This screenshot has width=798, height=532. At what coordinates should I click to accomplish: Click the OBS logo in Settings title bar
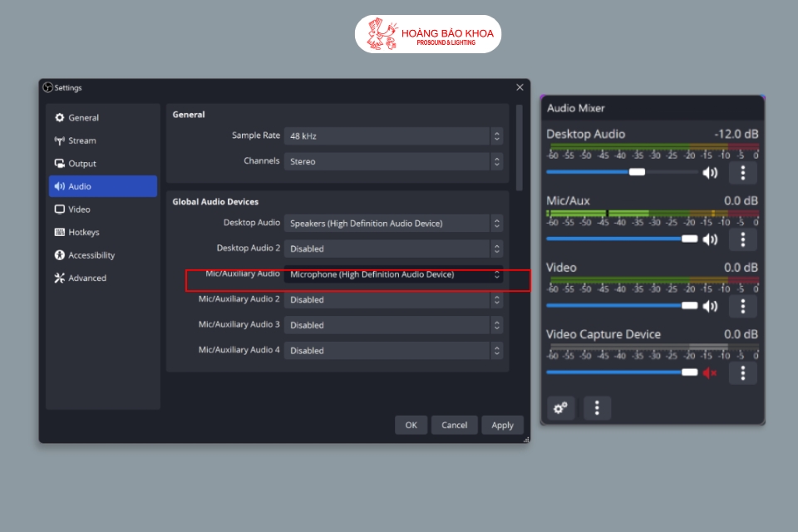point(48,87)
